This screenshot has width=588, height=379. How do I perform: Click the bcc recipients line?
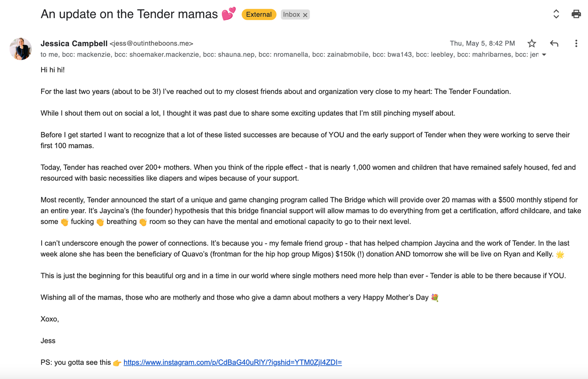point(290,54)
